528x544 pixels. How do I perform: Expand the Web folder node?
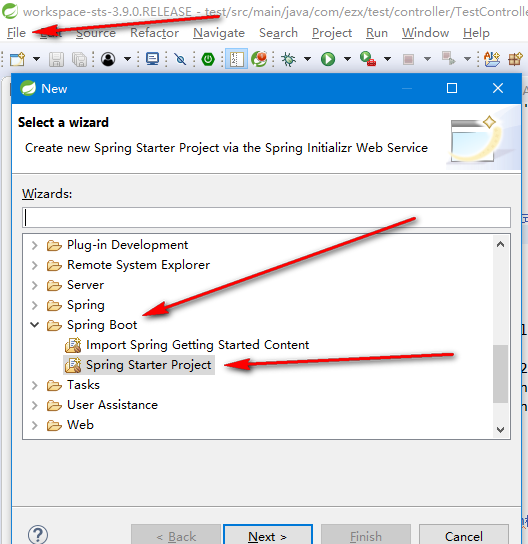[x=34, y=425]
